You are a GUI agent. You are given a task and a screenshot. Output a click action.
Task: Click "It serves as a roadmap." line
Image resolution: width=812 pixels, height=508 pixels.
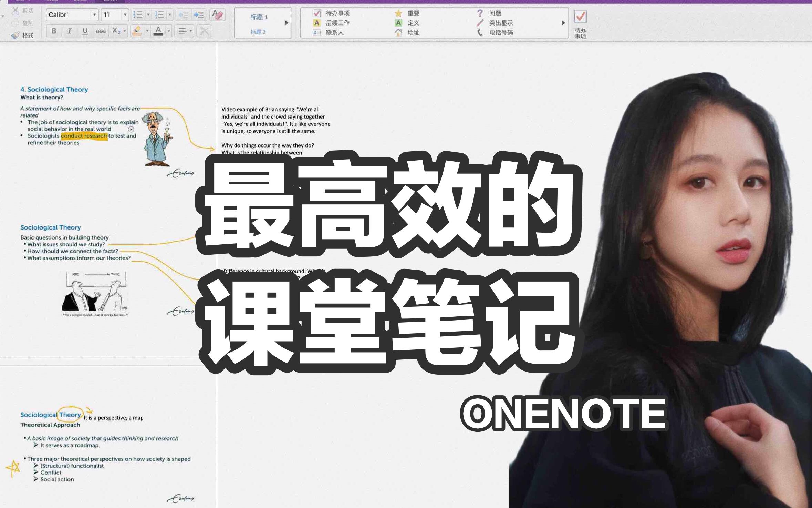[70, 446]
